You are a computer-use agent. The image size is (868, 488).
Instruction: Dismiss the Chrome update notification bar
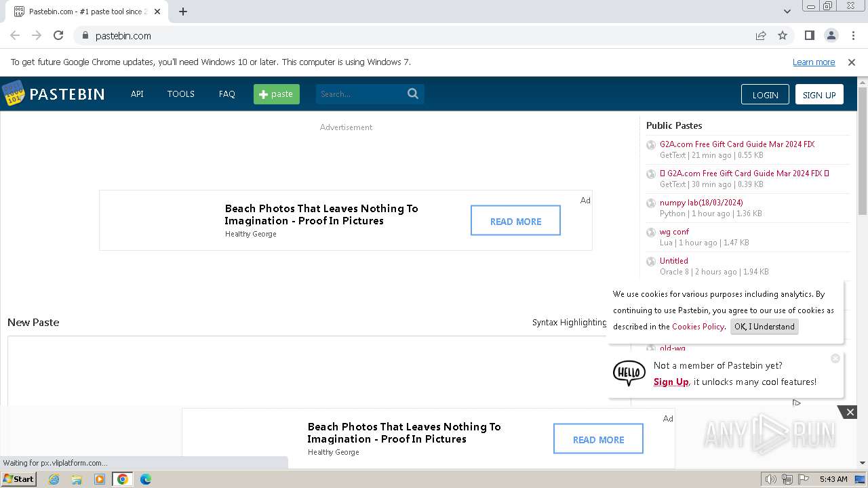pyautogui.click(x=852, y=62)
